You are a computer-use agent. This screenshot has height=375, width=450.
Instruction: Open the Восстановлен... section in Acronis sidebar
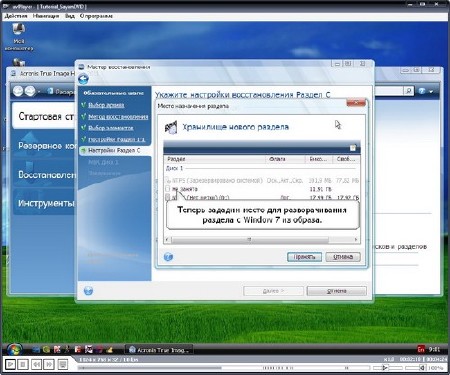43,174
